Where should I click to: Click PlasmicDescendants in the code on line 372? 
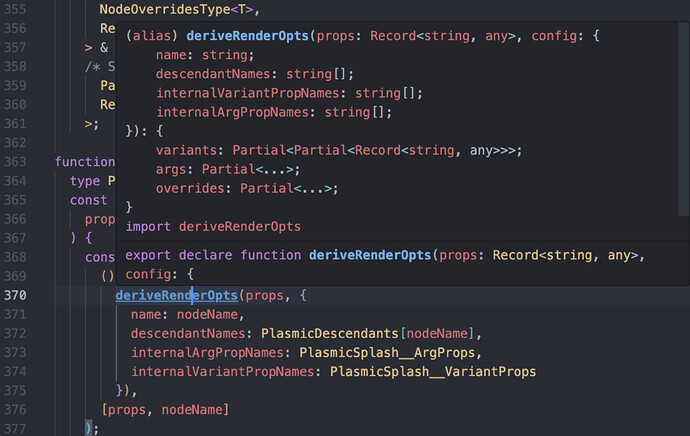pyautogui.click(x=329, y=333)
